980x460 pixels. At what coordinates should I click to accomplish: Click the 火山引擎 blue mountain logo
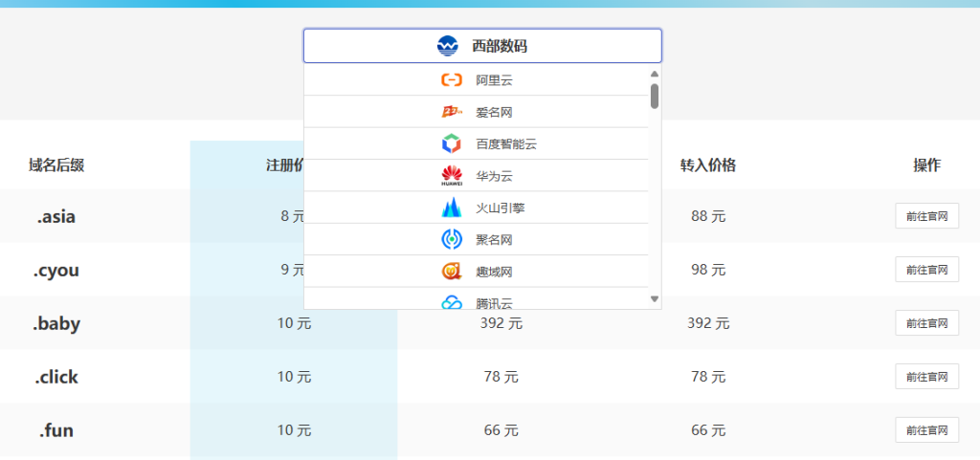(x=452, y=208)
